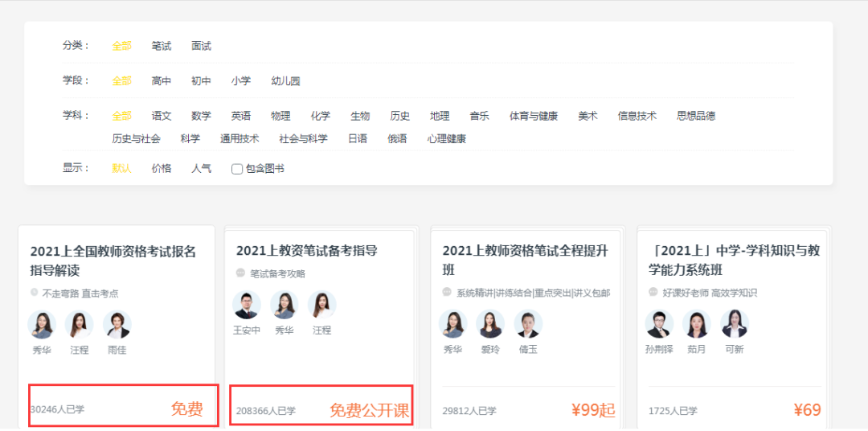Click teacher 汪程 avatar in 报名指导解读 card
This screenshot has height=431, width=868.
(x=79, y=325)
